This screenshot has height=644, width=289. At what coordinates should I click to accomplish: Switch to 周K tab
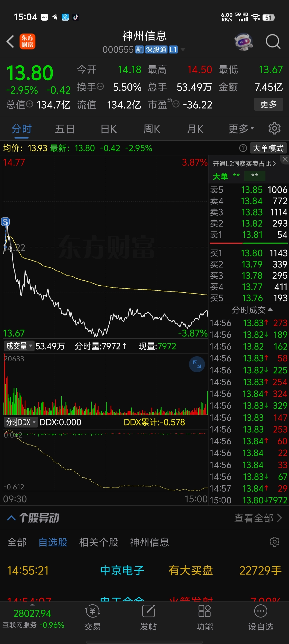click(152, 129)
